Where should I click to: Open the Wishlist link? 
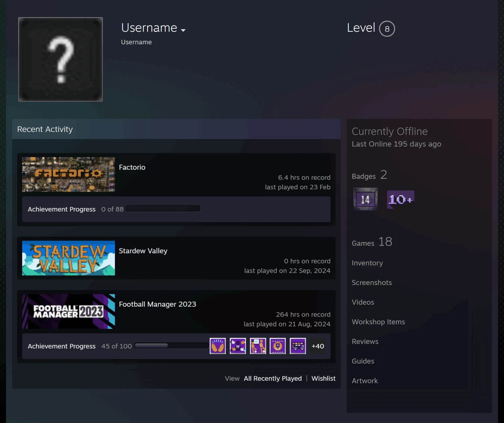[x=323, y=378]
